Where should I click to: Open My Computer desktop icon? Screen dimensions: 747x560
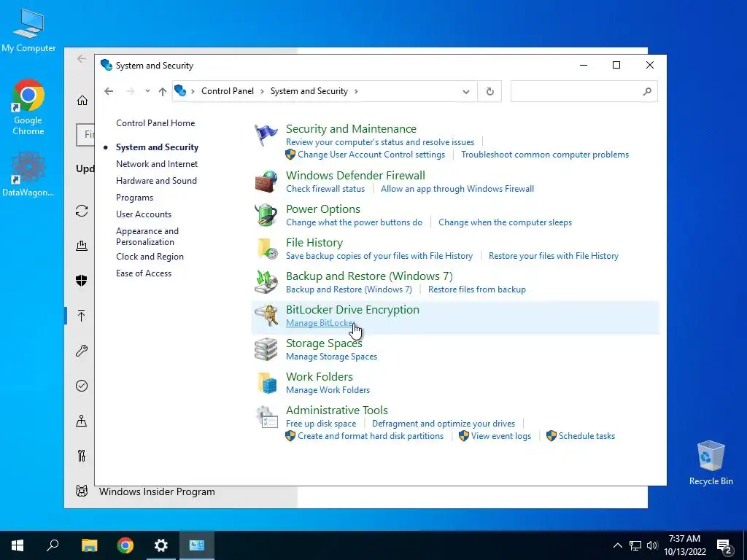pyautogui.click(x=28, y=31)
